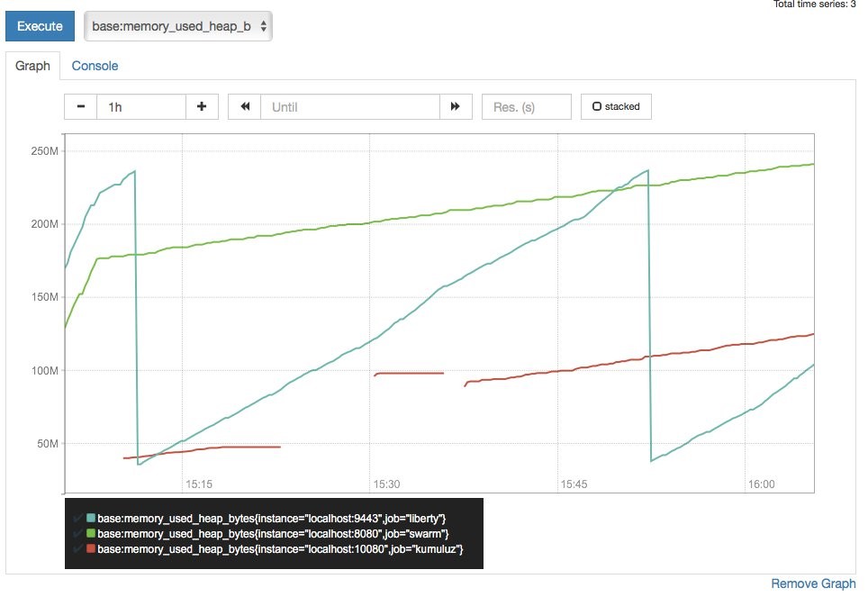
Task: Focus the 1h range input field
Action: tap(140, 106)
